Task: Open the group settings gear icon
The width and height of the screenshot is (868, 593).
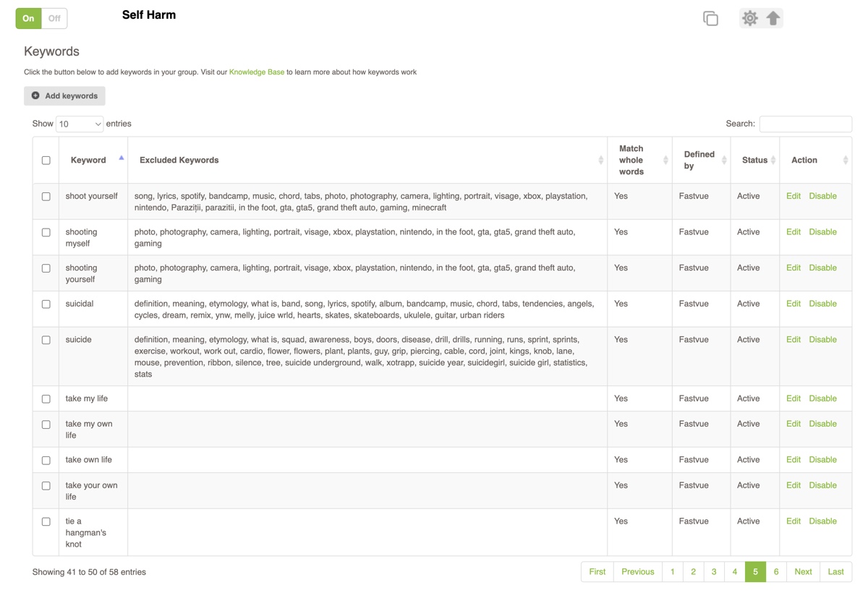Action: [750, 18]
